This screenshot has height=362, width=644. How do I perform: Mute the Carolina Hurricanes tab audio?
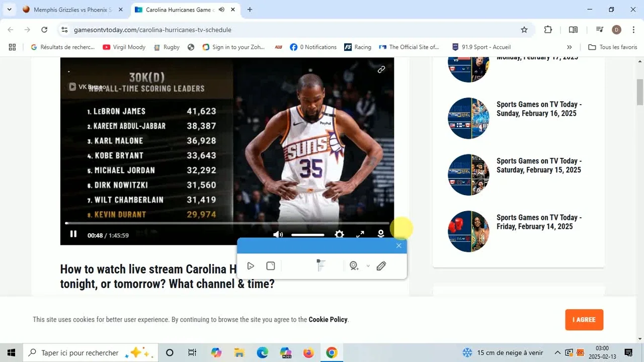pyautogui.click(x=221, y=10)
